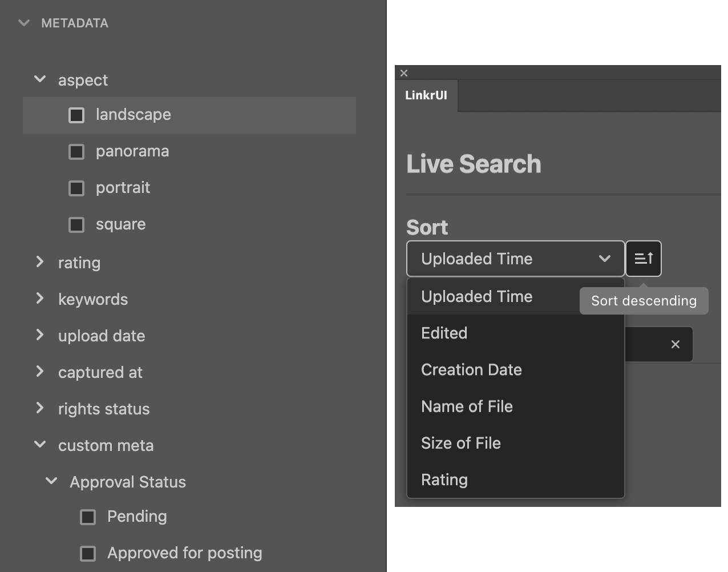Choose Name of File sort option

click(x=467, y=406)
